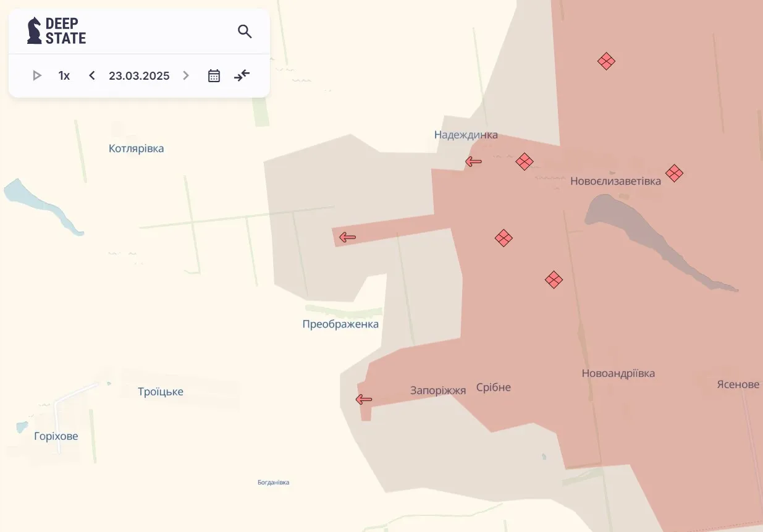Click the red arrow near Преображенка
763x532 pixels.
[348, 237]
